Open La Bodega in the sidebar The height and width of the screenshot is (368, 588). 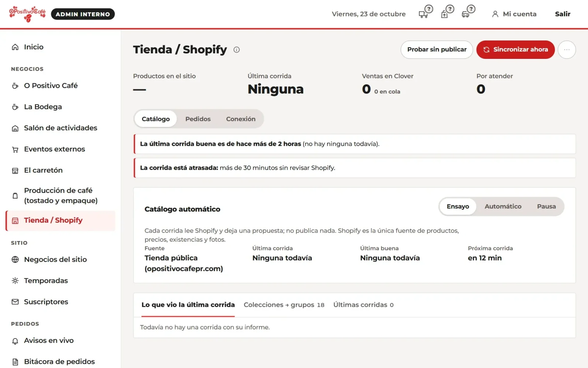[60, 107]
